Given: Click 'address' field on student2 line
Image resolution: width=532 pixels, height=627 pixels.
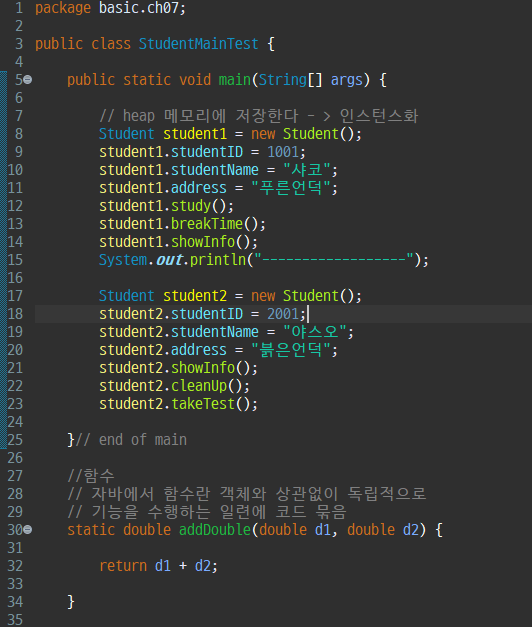Looking at the screenshot, I should click(x=199, y=350).
